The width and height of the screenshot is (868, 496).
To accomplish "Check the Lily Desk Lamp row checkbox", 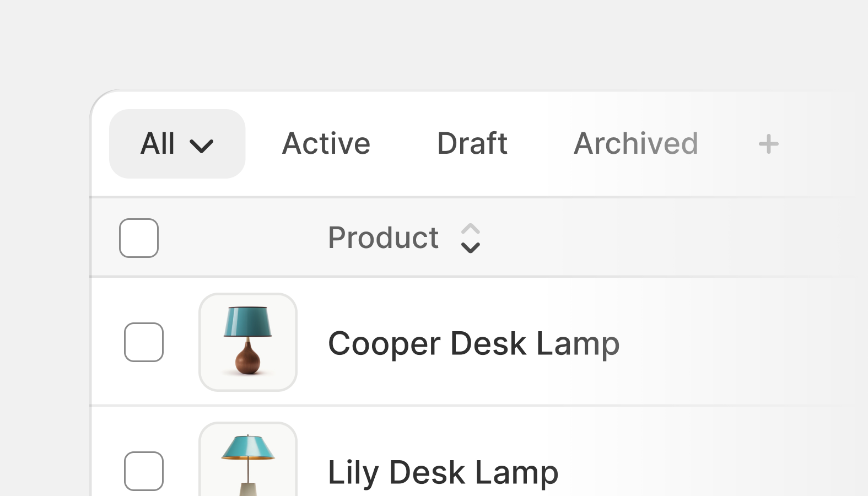I will tap(144, 471).
